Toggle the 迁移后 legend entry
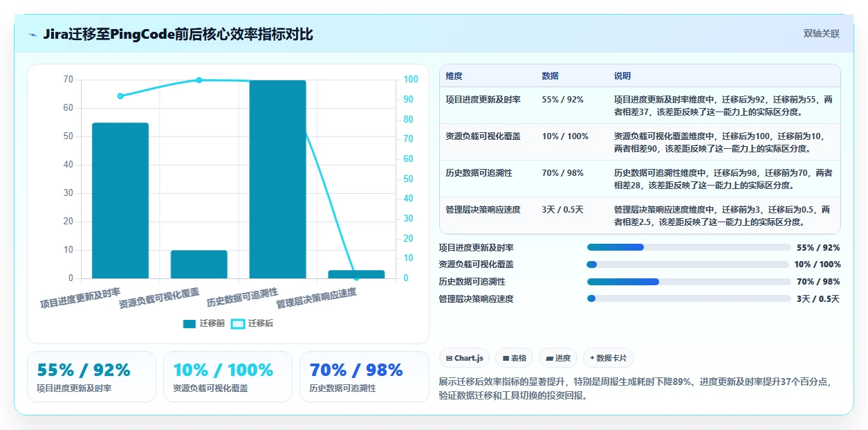The image size is (868, 430). 252,323
